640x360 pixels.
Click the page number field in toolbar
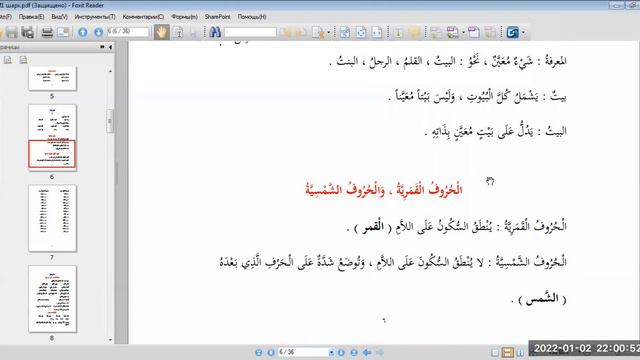pos(128,32)
